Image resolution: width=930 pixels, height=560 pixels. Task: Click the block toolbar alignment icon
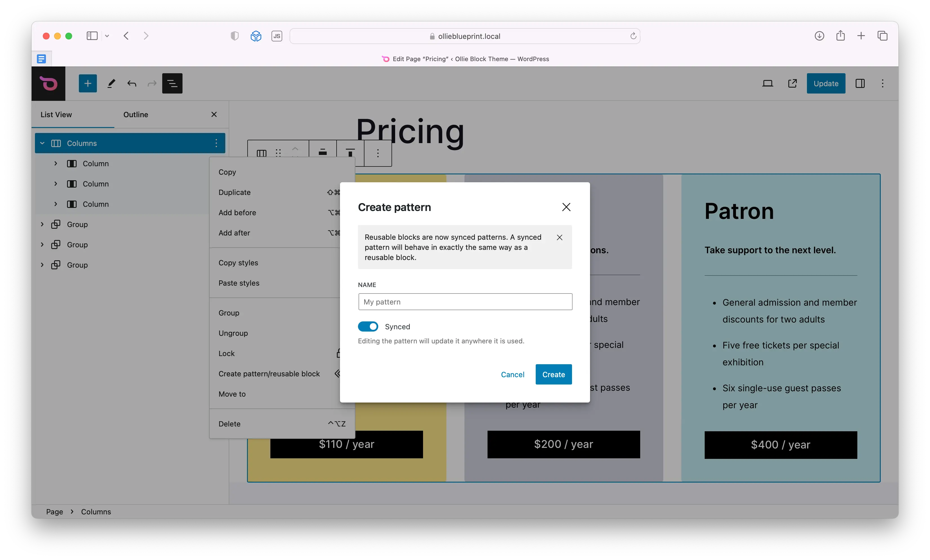click(x=322, y=153)
